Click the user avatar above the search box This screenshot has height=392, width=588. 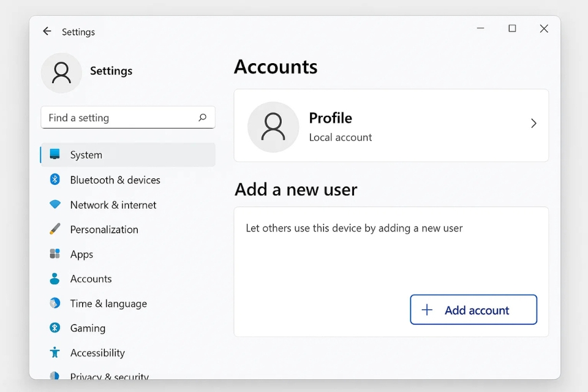pyautogui.click(x=61, y=72)
